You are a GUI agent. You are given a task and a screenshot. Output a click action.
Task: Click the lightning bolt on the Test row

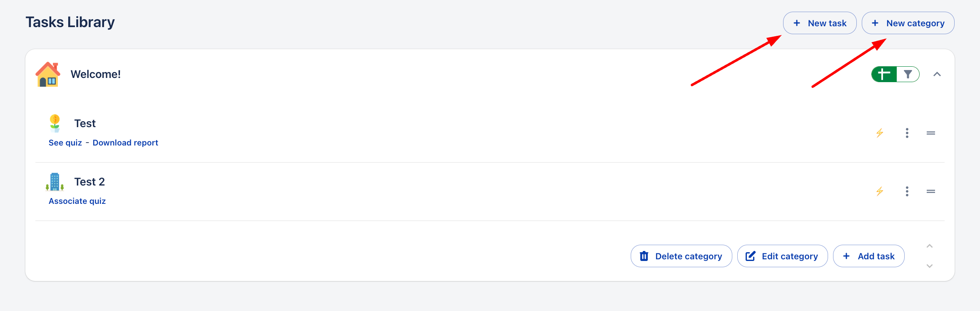tap(880, 133)
